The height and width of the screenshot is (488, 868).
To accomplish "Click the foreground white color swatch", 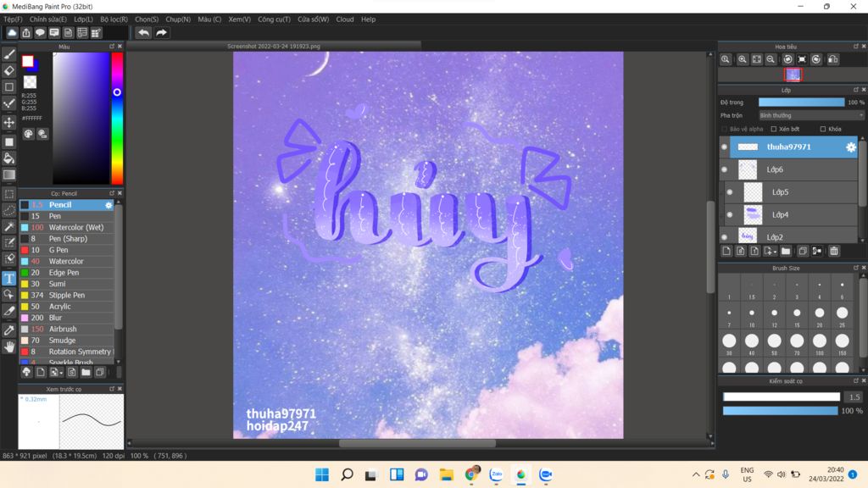I will pyautogui.click(x=27, y=61).
